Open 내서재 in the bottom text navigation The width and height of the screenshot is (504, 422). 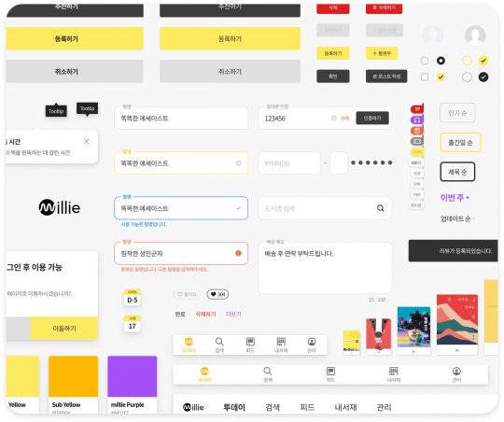pos(345,407)
